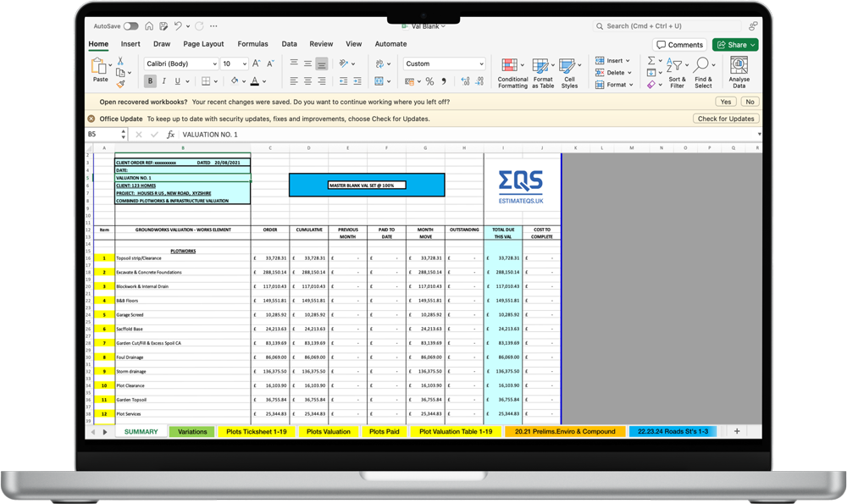Screen dimensions: 847x504
Task: Toggle Bold formatting button
Action: click(x=150, y=81)
